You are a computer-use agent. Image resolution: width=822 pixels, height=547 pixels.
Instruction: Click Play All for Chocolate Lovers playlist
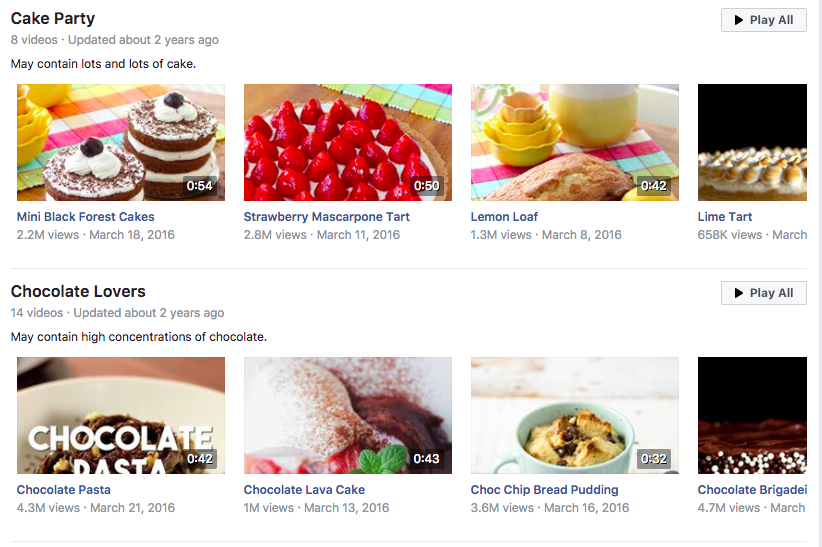pyautogui.click(x=763, y=293)
